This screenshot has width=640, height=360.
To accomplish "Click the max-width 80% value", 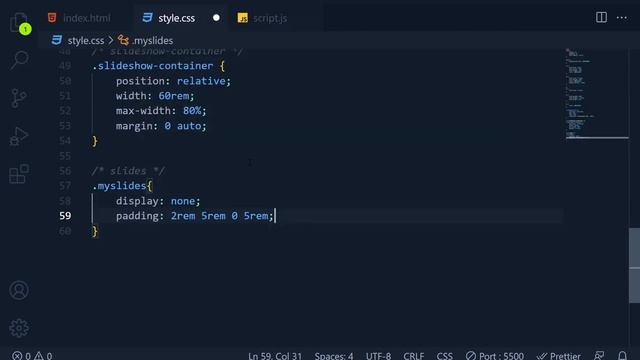I will 192,111.
